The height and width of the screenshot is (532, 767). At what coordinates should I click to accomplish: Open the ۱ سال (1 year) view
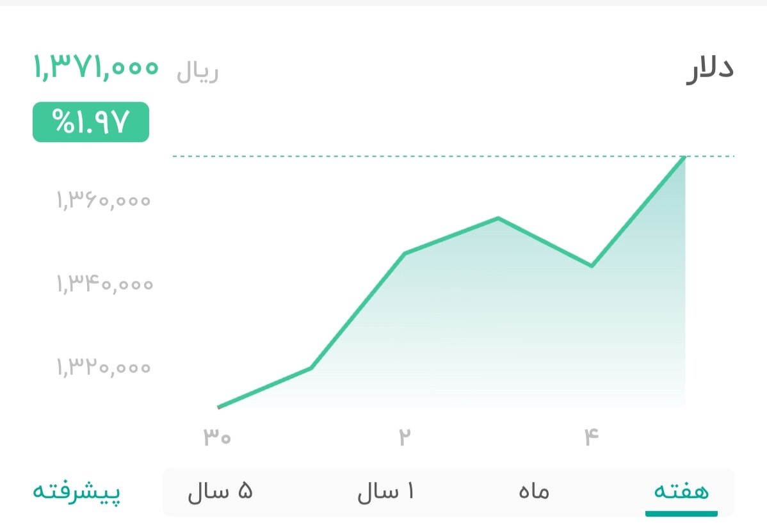[387, 492]
